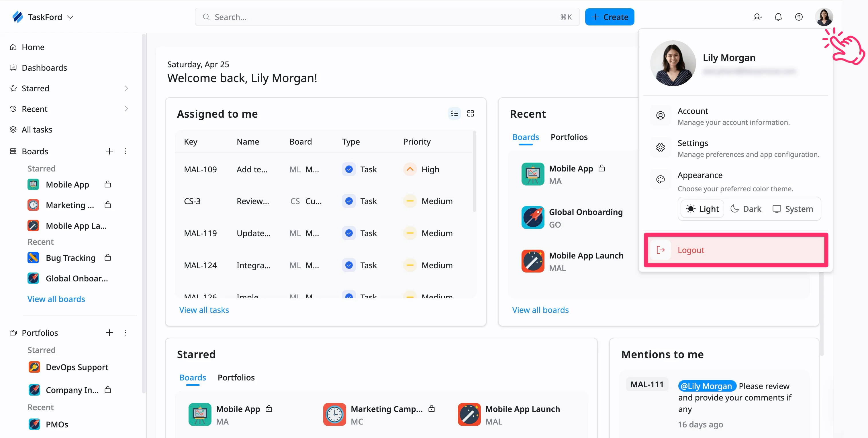Image resolution: width=868 pixels, height=438 pixels.
Task: Open starred Marketing Camp... board card
Action: (x=379, y=415)
